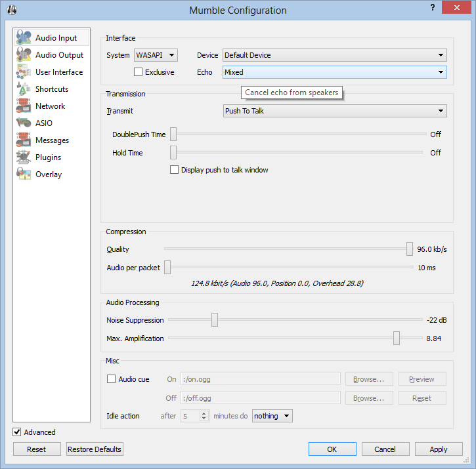
Task: Toggle Display push to talk window
Action: click(x=175, y=170)
